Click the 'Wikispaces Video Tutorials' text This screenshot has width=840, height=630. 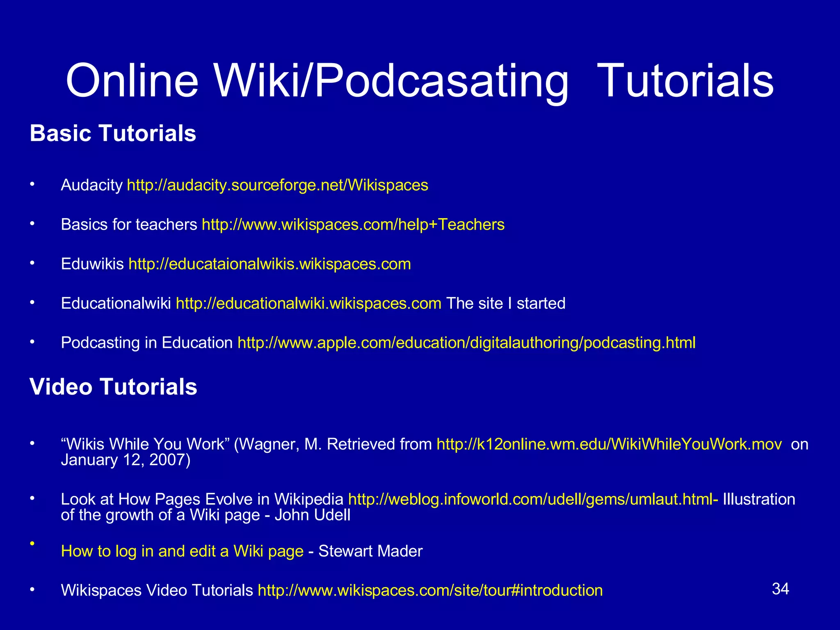(157, 591)
